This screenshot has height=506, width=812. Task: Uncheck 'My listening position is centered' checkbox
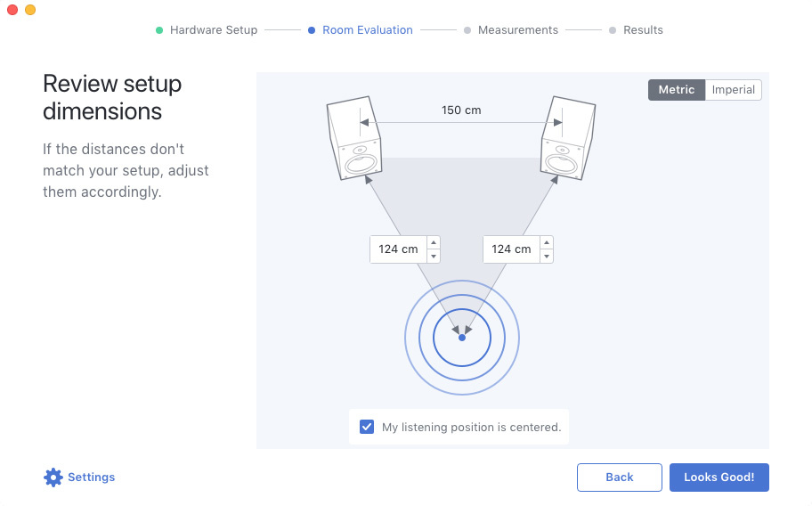coord(367,427)
